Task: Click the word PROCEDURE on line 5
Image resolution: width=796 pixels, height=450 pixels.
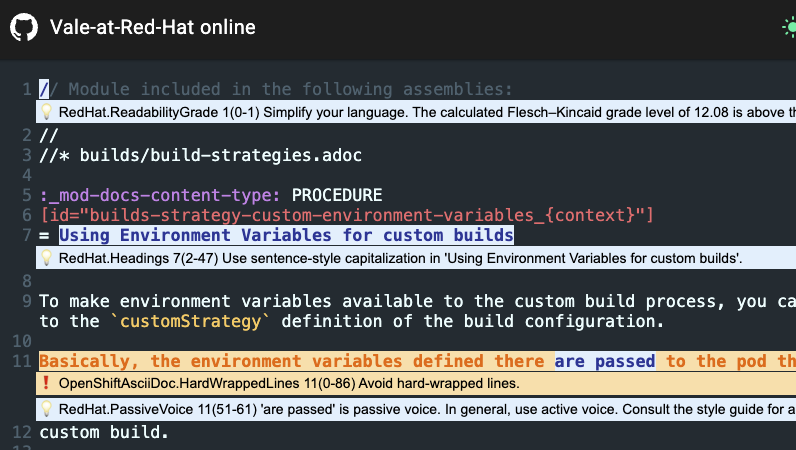Action: 337,195
